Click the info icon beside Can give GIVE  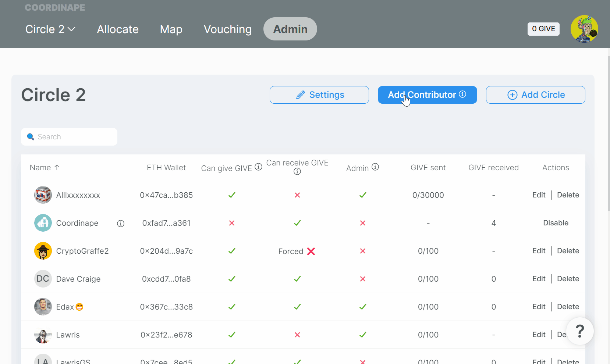click(259, 167)
